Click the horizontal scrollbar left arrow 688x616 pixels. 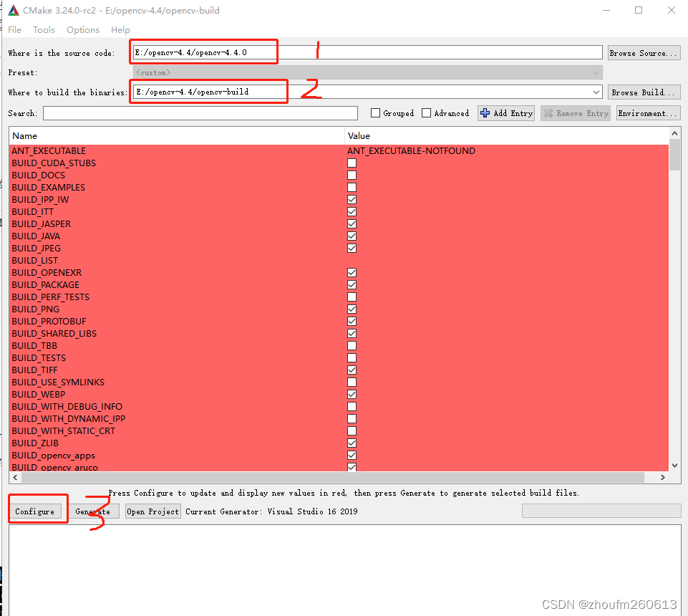[15, 477]
